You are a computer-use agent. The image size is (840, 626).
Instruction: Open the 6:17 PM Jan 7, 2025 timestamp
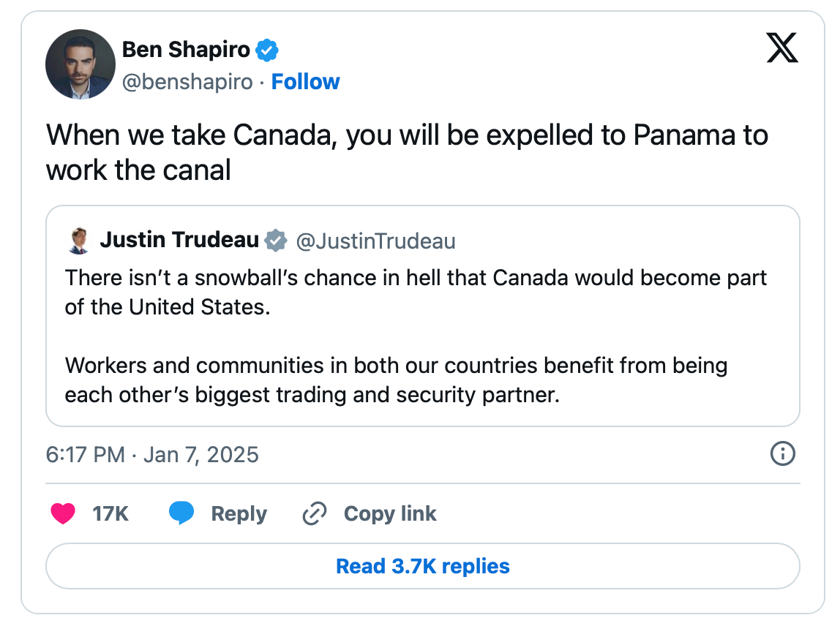[152, 455]
